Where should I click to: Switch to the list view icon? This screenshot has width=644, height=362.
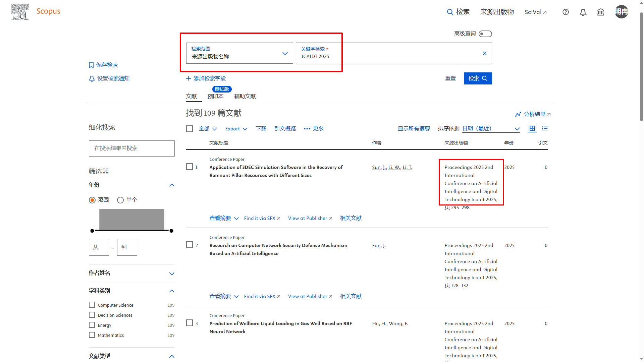545,128
